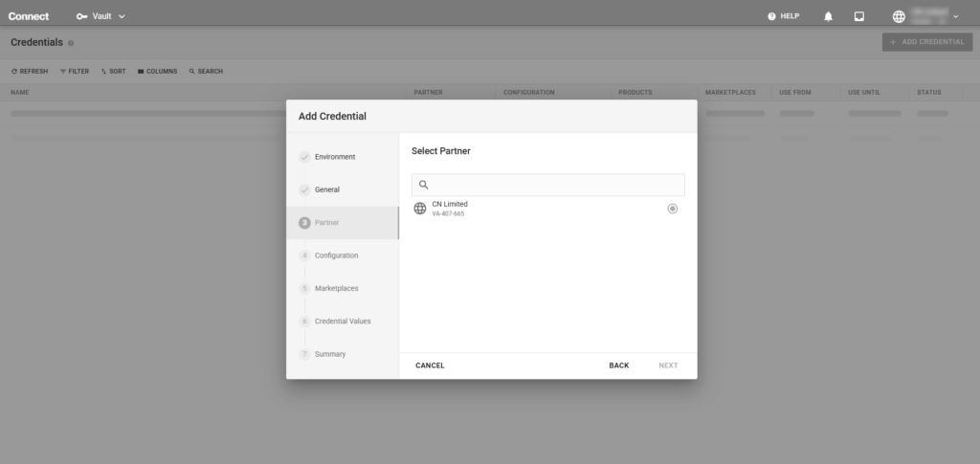Open the Sort options
Viewport: 980px width, 464px height.
(x=114, y=71)
